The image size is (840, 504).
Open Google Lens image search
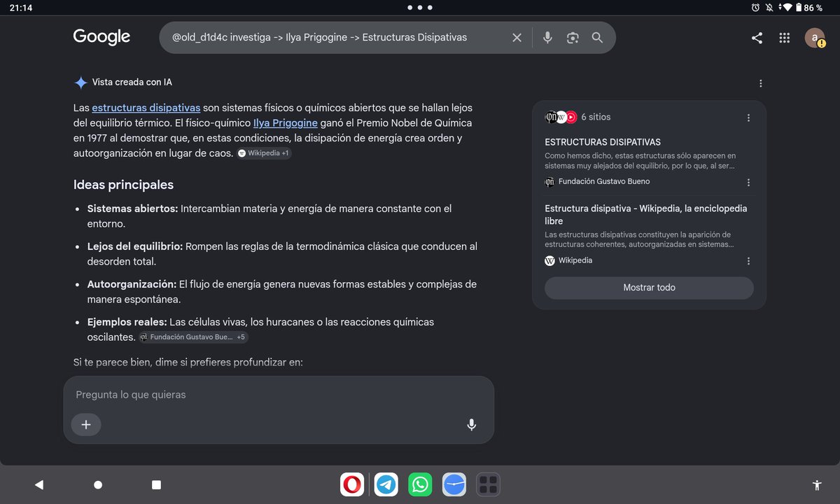[x=573, y=38]
